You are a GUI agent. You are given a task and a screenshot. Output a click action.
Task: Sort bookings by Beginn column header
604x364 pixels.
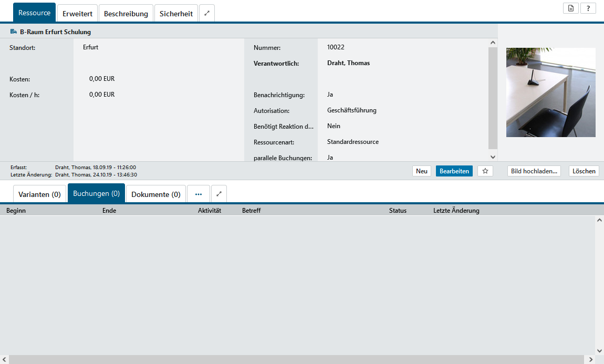pyautogui.click(x=16, y=211)
